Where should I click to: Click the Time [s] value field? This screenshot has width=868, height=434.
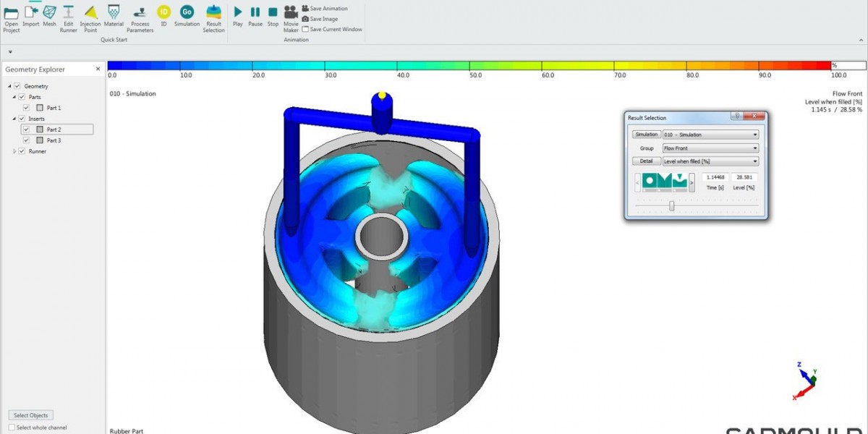click(x=715, y=177)
